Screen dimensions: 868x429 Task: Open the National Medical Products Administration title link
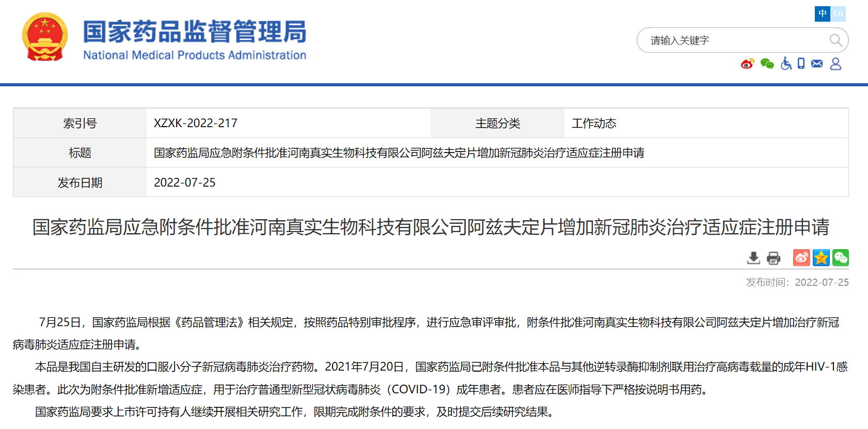[195, 40]
